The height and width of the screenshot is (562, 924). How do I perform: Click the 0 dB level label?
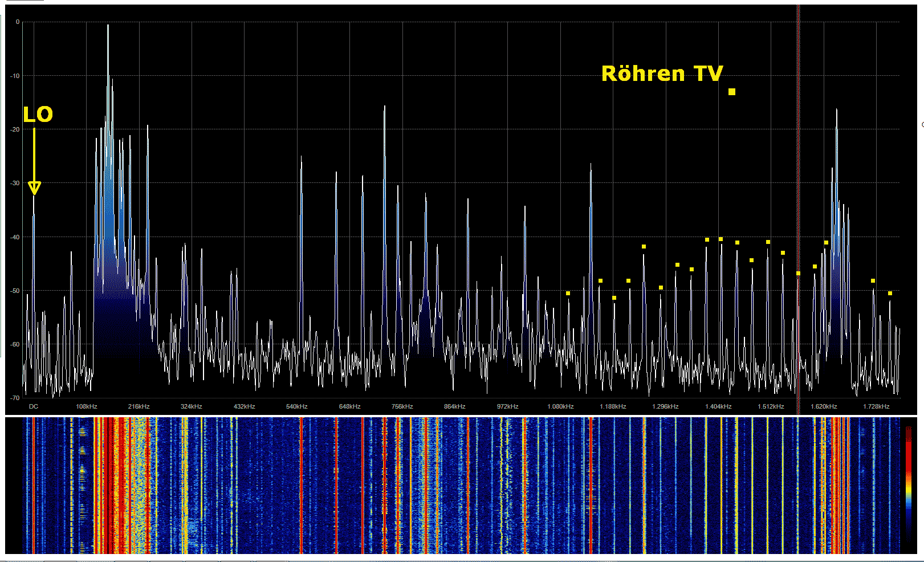(18, 22)
